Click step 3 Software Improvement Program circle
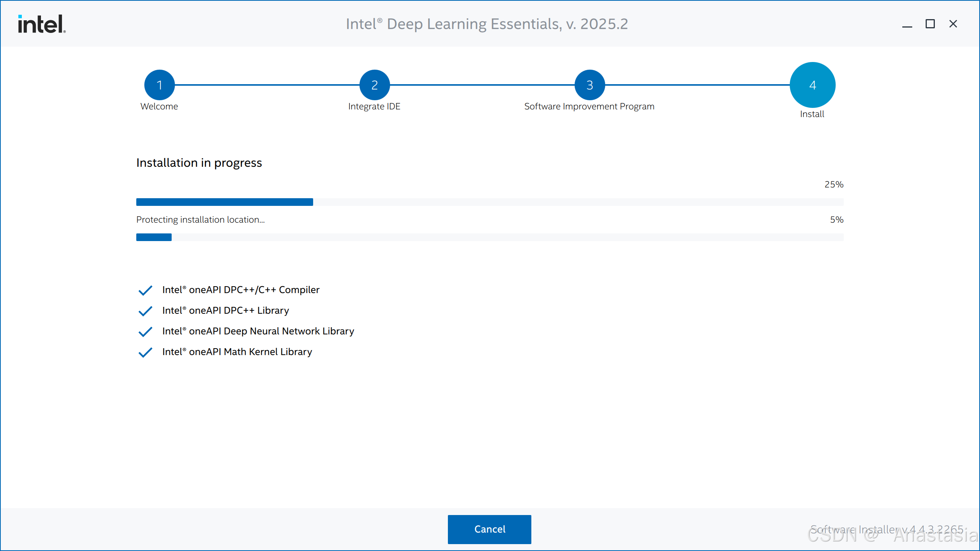 click(590, 85)
